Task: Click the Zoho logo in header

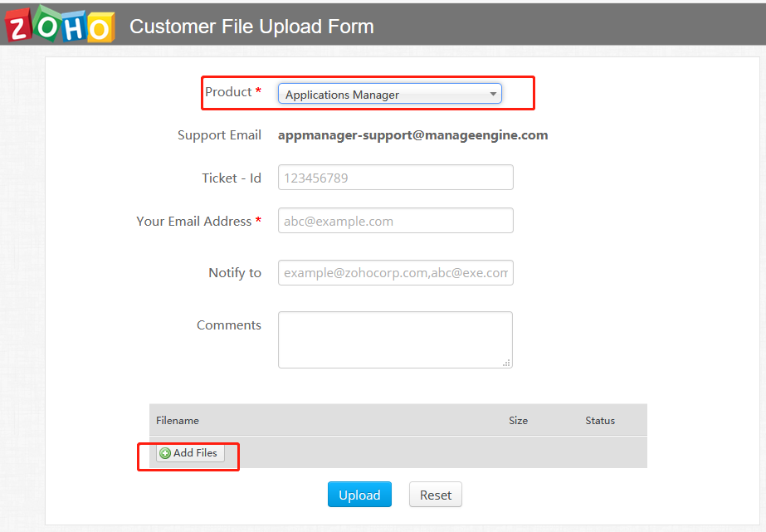Action: click(60, 24)
